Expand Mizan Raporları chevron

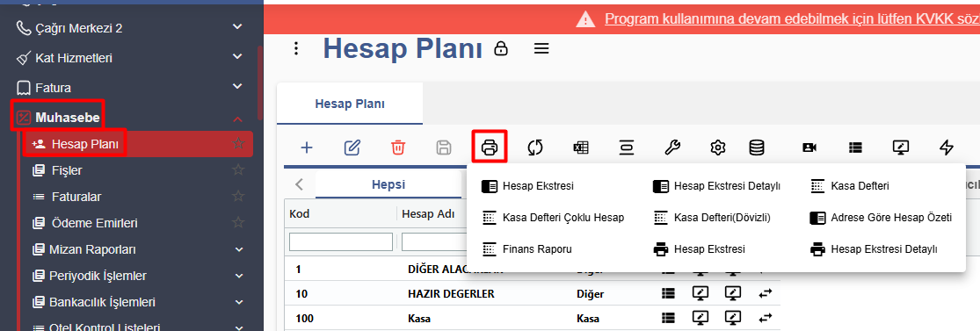(x=239, y=249)
